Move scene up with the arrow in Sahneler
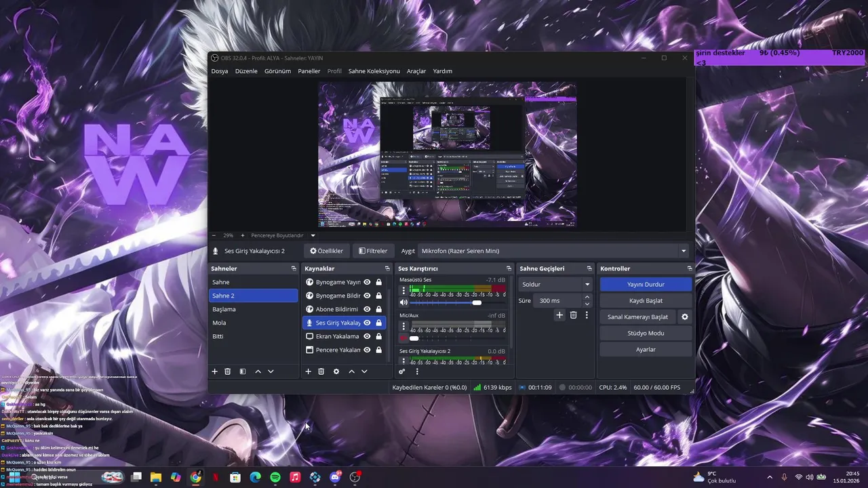The width and height of the screenshot is (868, 488). tap(258, 371)
